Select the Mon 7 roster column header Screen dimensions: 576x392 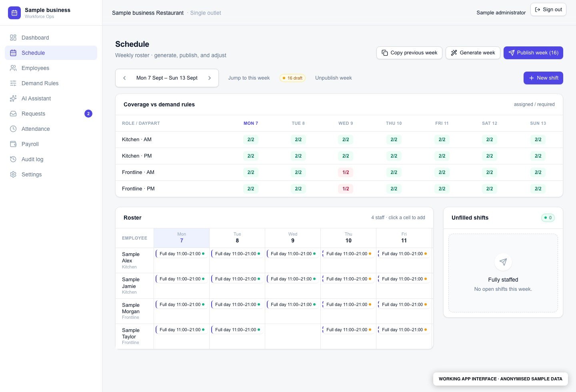click(182, 238)
